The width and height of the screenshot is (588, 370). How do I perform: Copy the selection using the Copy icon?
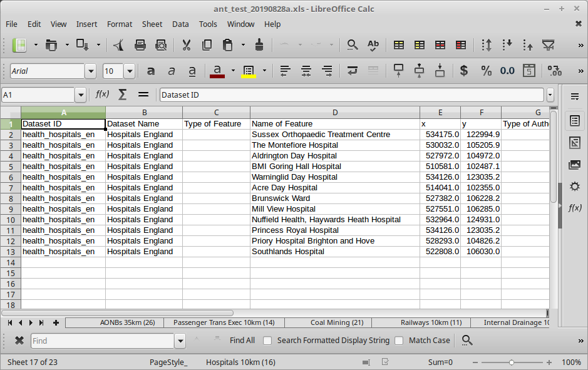[207, 45]
